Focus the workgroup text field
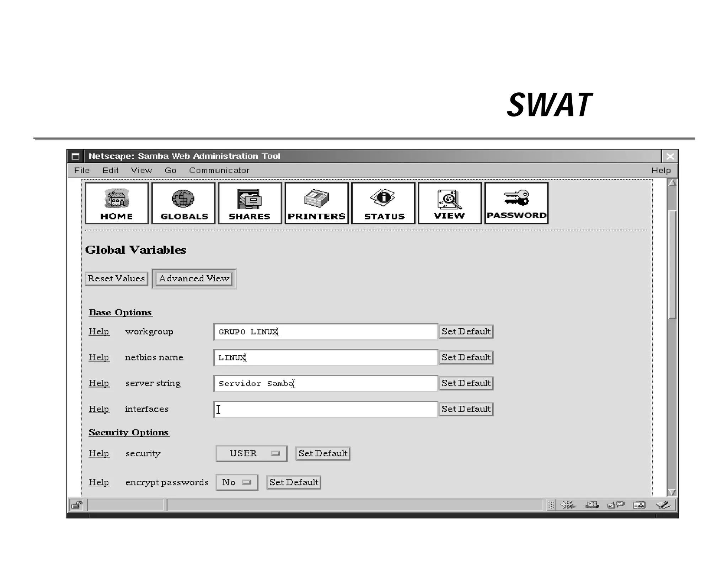The width and height of the screenshot is (728, 562). pos(326,332)
